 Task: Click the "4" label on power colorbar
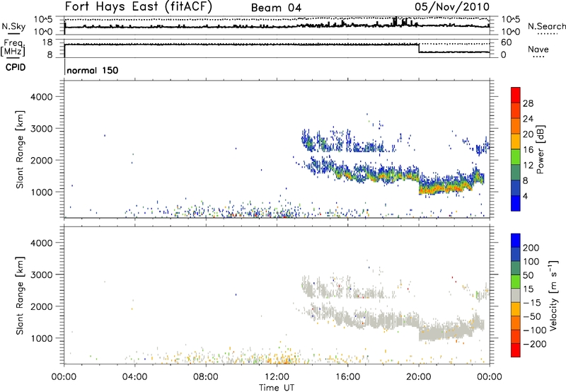(x=525, y=197)
